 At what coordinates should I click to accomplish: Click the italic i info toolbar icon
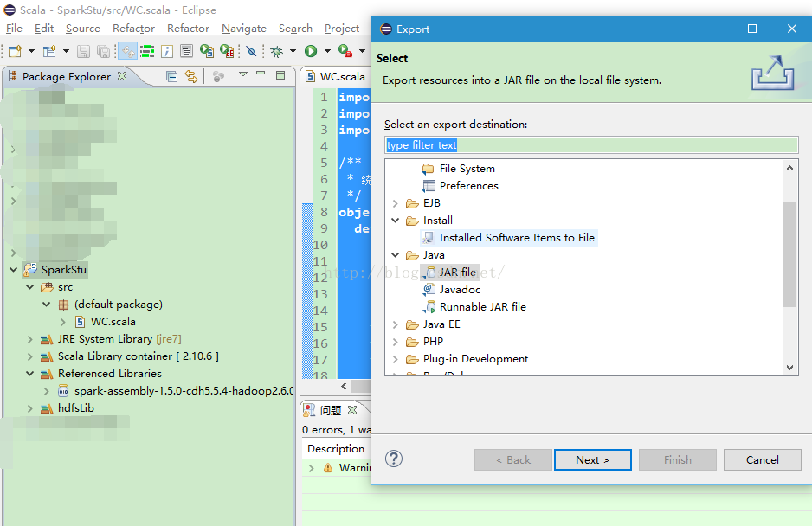167,51
